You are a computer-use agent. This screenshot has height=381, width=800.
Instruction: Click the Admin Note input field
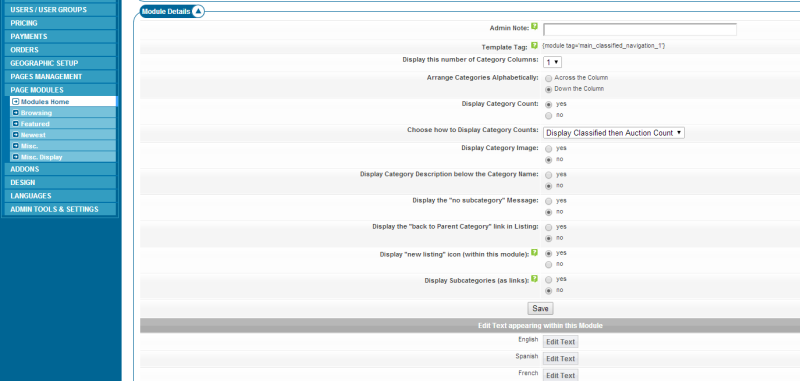(x=640, y=30)
